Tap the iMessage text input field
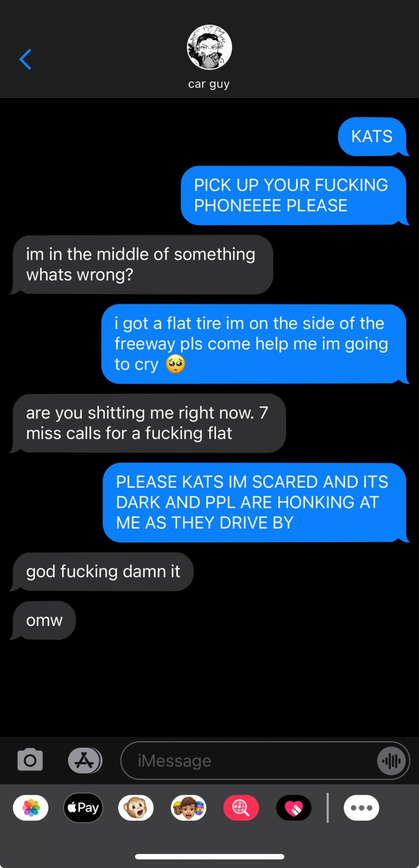Viewport: 419px width, 868px height. 265,761
